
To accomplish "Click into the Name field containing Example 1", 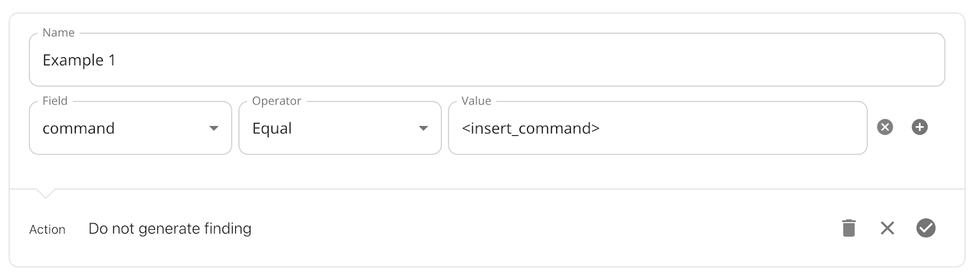I will click(487, 59).
